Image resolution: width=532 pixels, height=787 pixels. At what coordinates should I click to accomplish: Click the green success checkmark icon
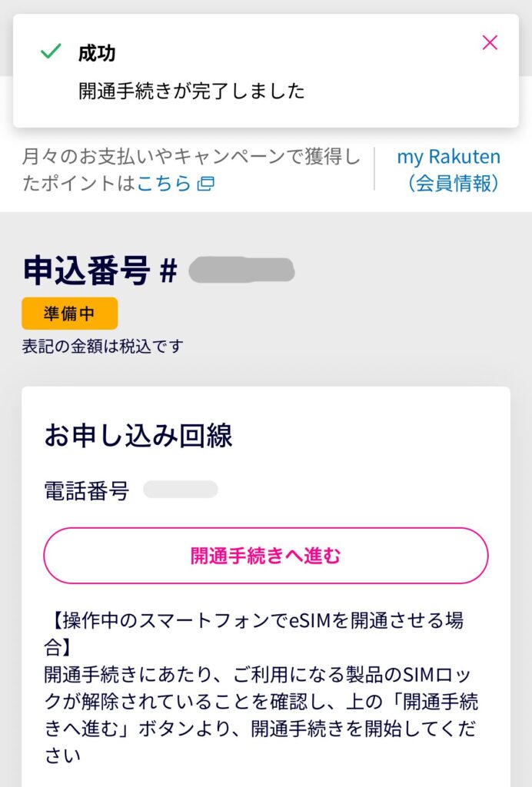(51, 52)
